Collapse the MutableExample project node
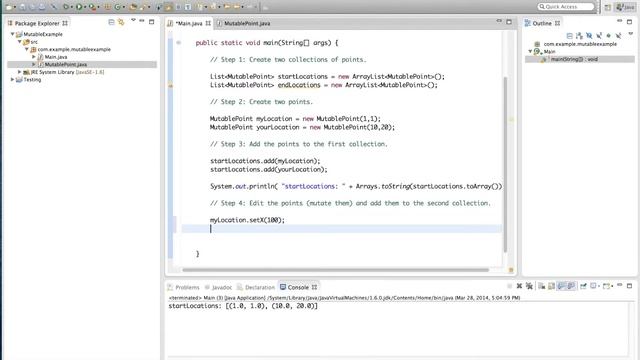 [12, 34]
